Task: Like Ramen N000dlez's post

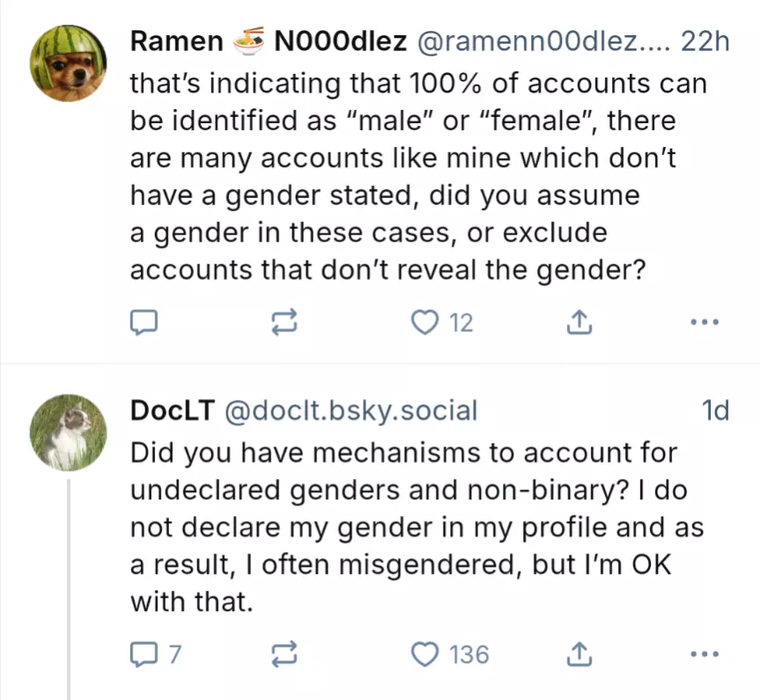Action: pos(425,322)
